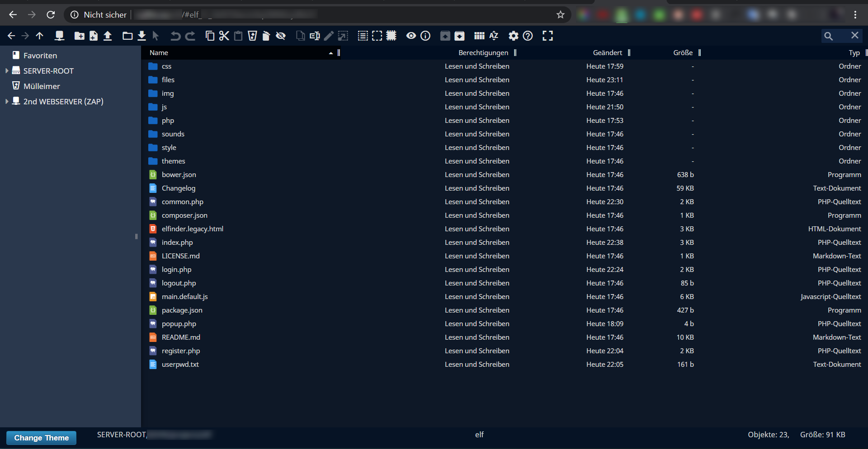Click the rename toolbar icon
Viewport: 868px width, 449px height.
(x=315, y=36)
